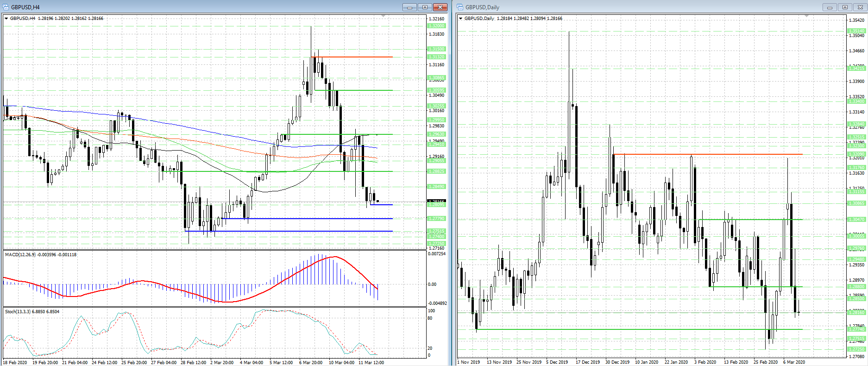Expand the one-click trading arrow beside GBPUSD,H4
868x366 pixels.
pos(6,19)
